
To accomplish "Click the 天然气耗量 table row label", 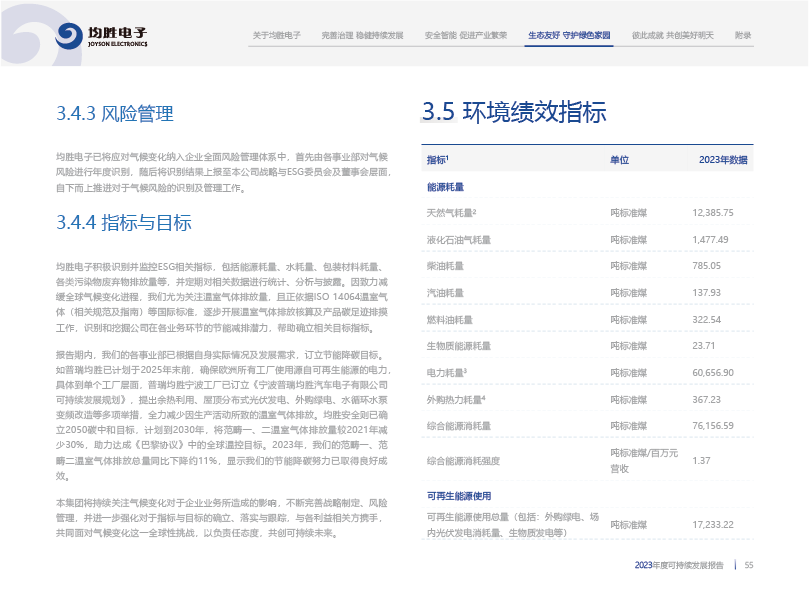I will pyautogui.click(x=451, y=213).
